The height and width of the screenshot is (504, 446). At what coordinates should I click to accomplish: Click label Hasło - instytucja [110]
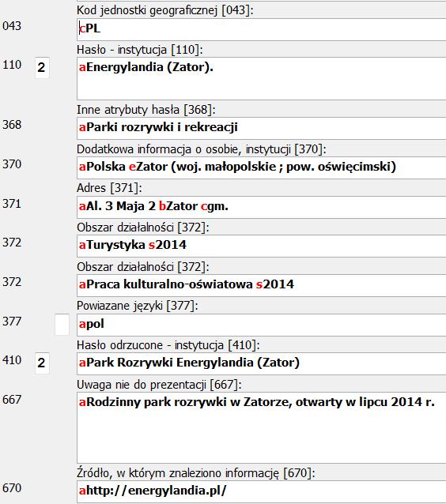(140, 50)
